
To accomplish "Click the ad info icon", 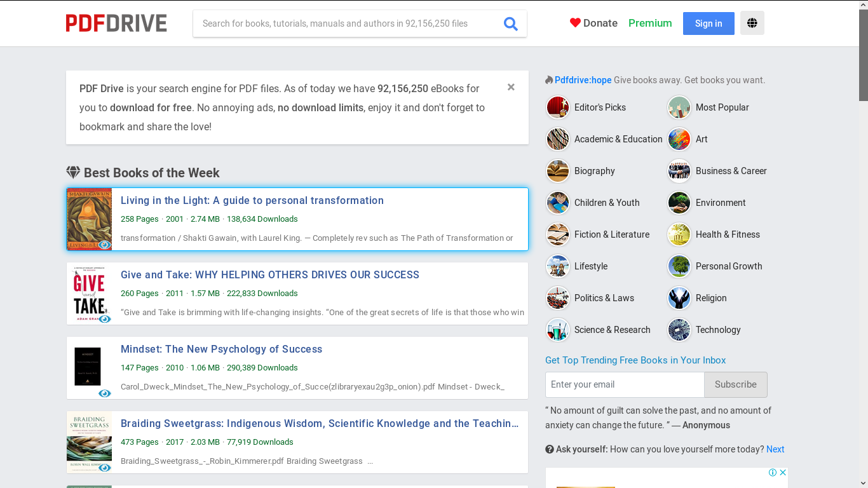I will pyautogui.click(x=773, y=472).
